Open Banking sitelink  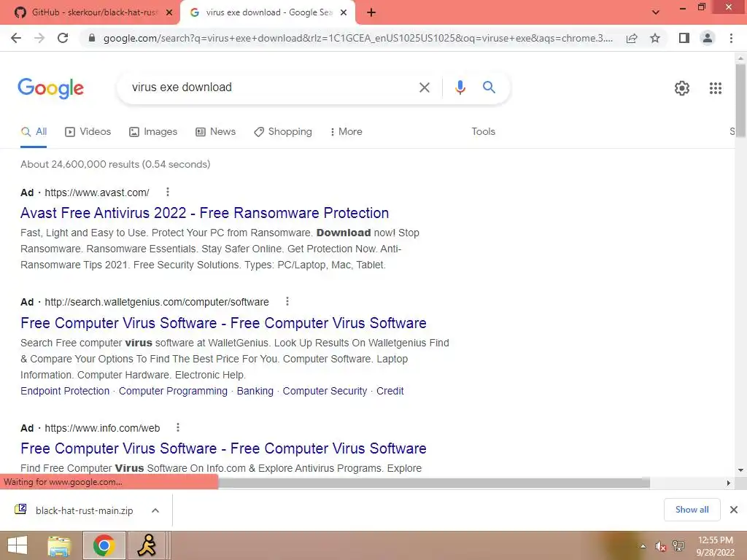click(x=255, y=391)
